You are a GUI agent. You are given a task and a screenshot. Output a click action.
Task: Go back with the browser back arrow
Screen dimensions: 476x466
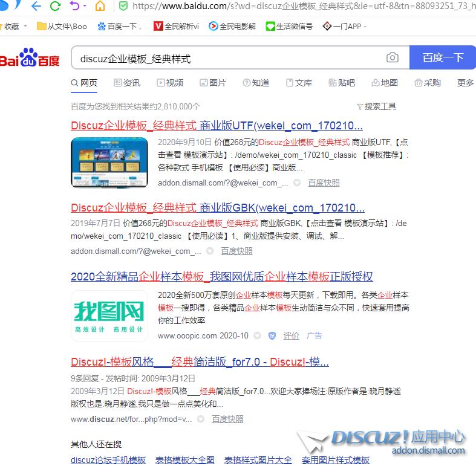pyautogui.click(x=36, y=6)
